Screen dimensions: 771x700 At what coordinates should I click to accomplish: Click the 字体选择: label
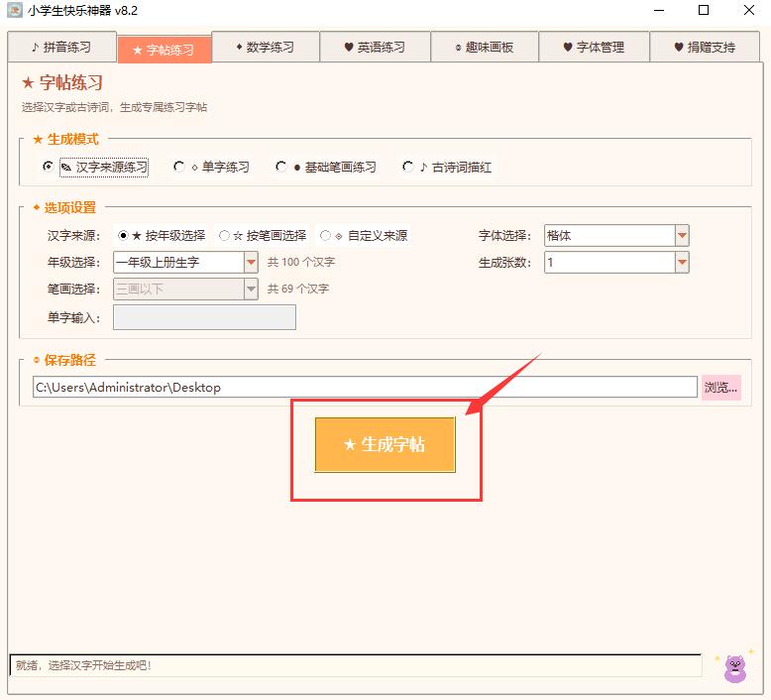pyautogui.click(x=505, y=236)
